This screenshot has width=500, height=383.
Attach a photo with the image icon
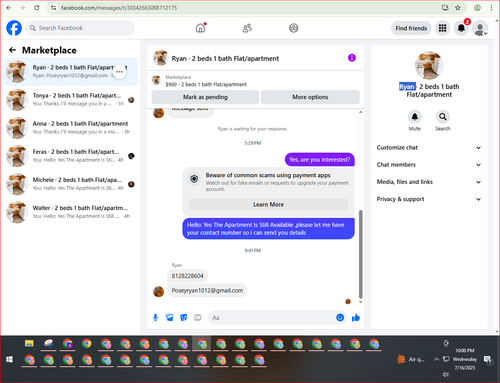170,318
